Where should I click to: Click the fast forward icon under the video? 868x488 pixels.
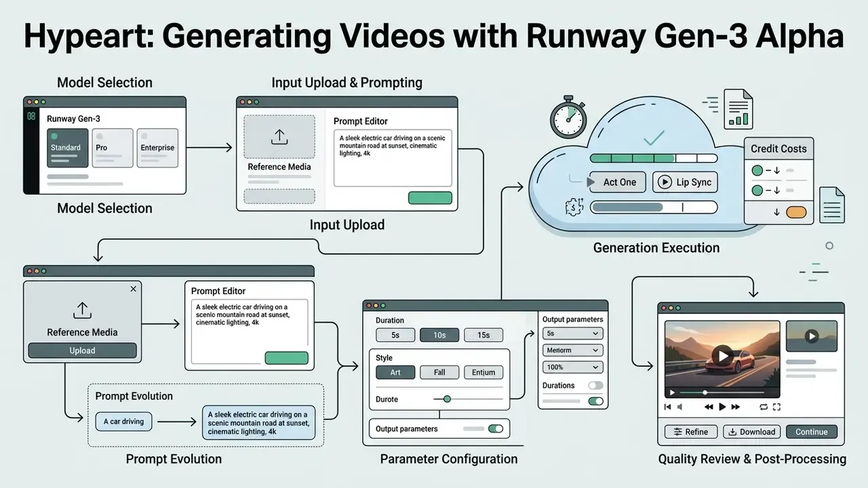736,407
